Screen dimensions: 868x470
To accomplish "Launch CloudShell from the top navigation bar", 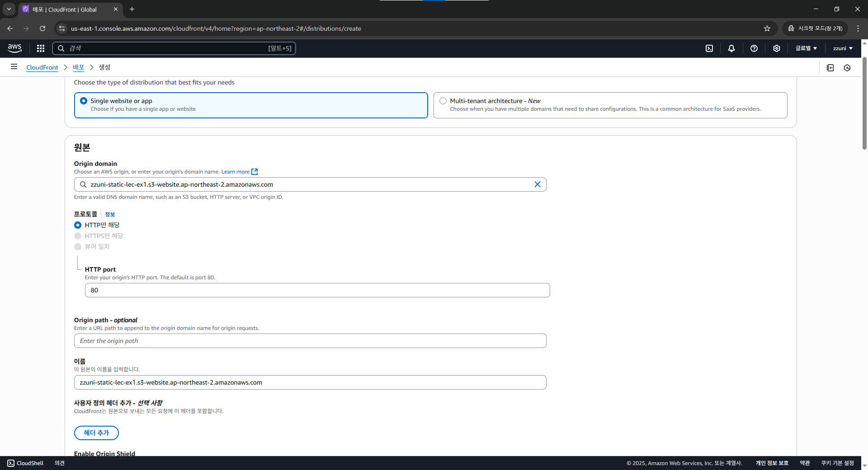I will pyautogui.click(x=709, y=48).
